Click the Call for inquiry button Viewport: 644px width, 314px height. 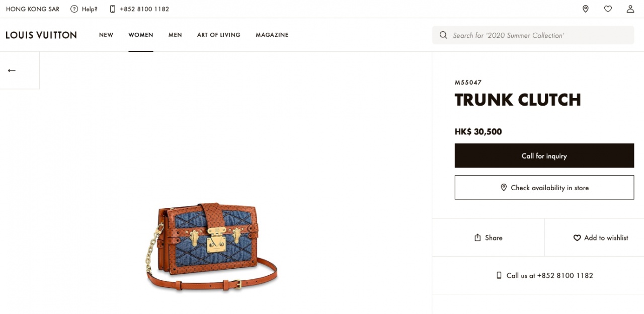[544, 155]
